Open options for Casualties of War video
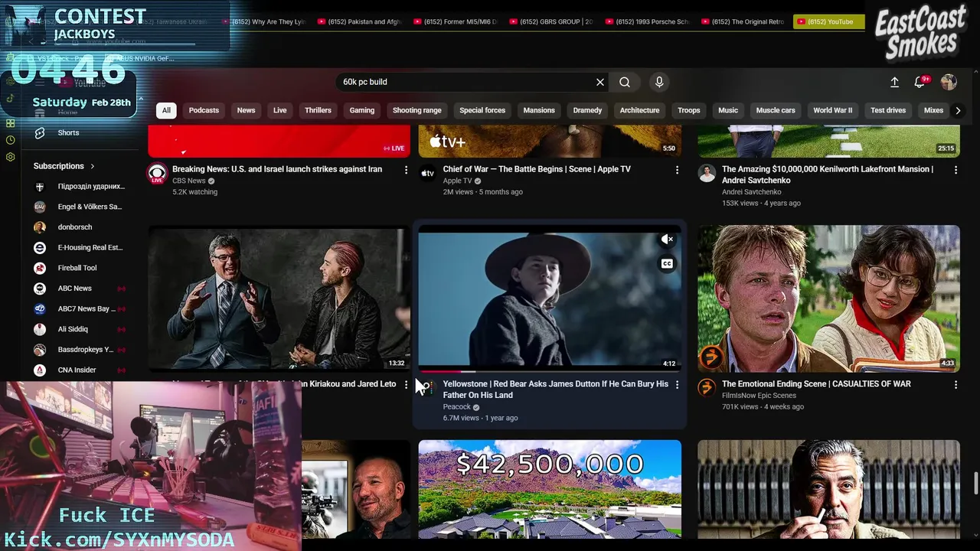 (955, 385)
